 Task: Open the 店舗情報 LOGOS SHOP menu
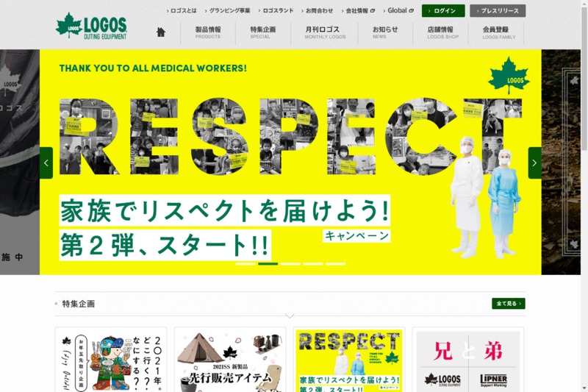click(441, 32)
